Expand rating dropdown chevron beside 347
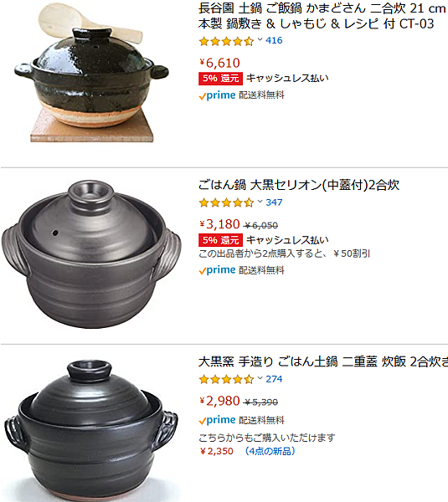The width and height of the screenshot is (448, 502). tap(260, 202)
